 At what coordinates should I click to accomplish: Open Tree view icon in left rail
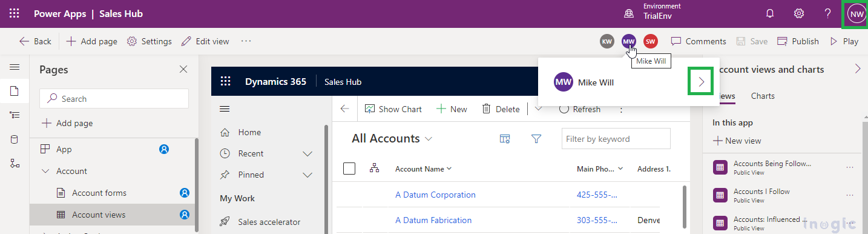(x=15, y=115)
